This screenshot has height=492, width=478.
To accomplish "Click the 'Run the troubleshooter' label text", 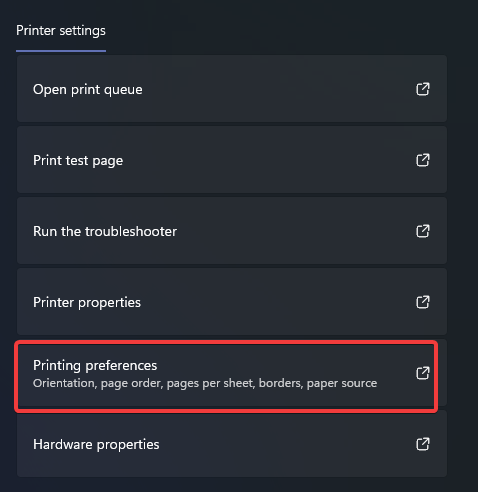I will pyautogui.click(x=105, y=231).
